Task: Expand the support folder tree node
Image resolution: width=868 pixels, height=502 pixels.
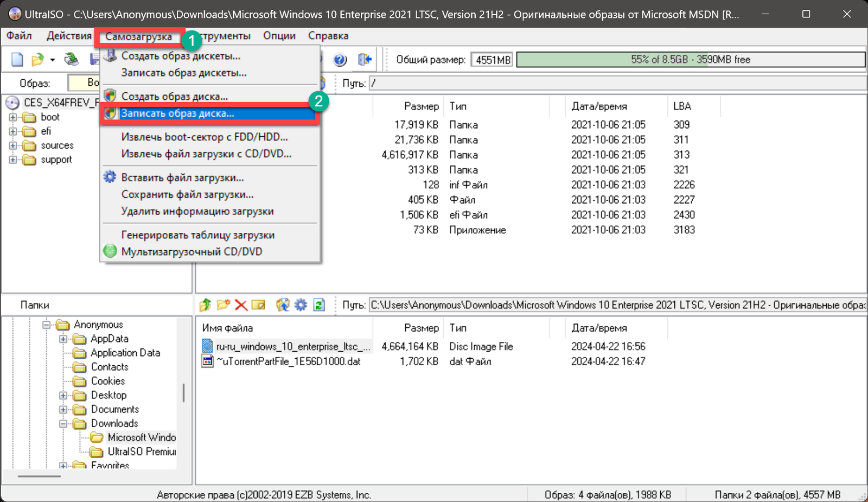Action: [13, 160]
